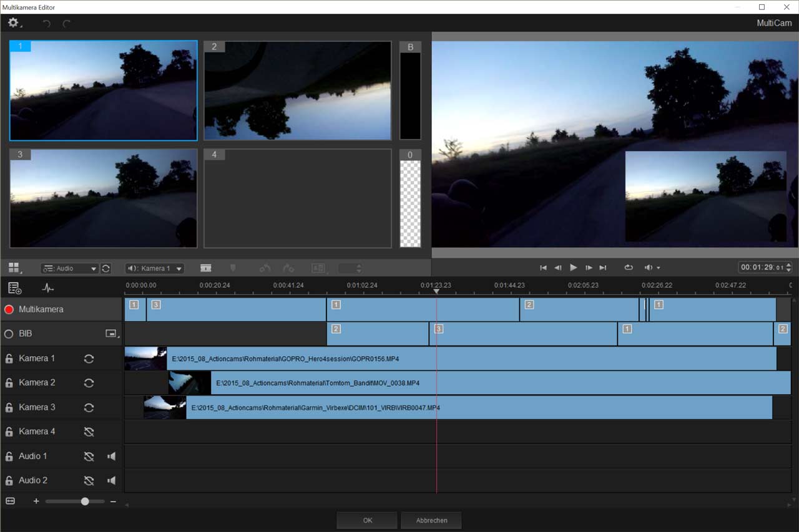Select the Multikamera track radio button
The height and width of the screenshot is (532, 799).
pos(9,309)
